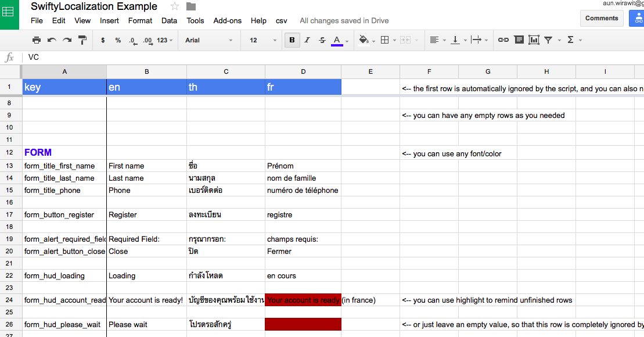
Task: Open text color picker
Action: tap(337, 40)
